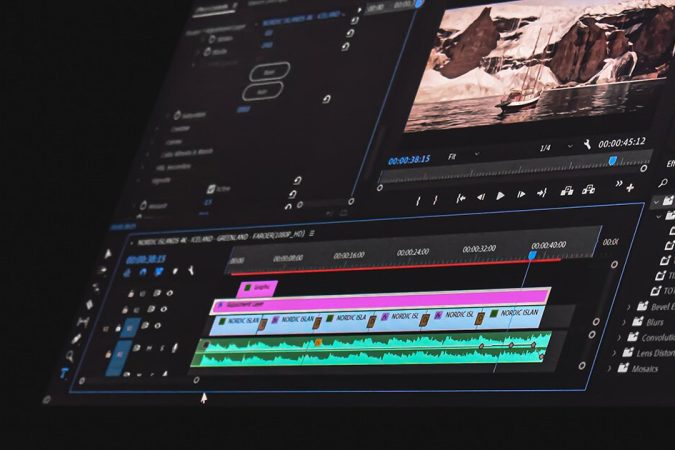The width and height of the screenshot is (675, 450).
Task: Click the Lift icon in the monitor controls
Action: tap(567, 191)
